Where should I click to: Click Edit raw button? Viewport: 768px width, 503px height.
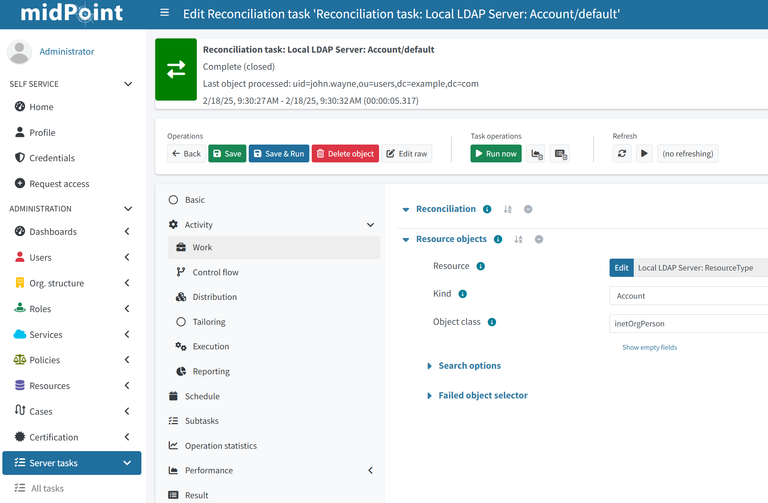tap(407, 153)
